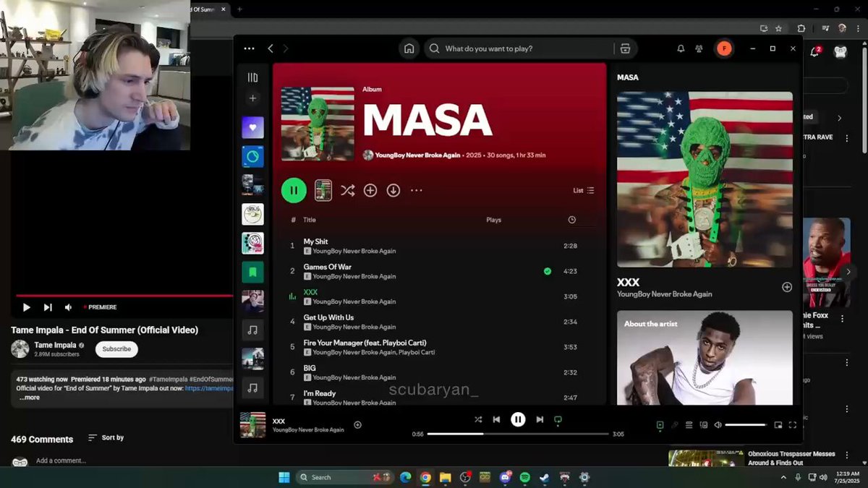
Task: Skip to next track in player bar
Action: (540, 419)
